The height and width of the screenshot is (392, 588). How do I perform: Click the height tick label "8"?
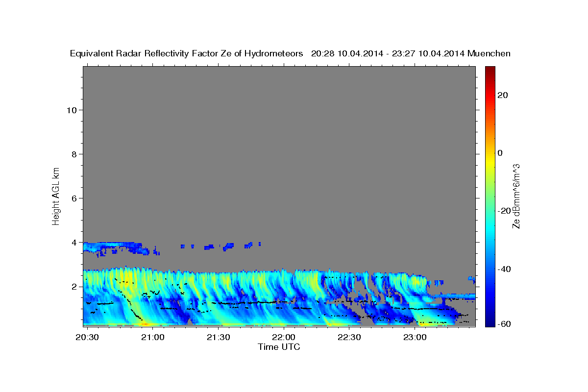tap(73, 154)
